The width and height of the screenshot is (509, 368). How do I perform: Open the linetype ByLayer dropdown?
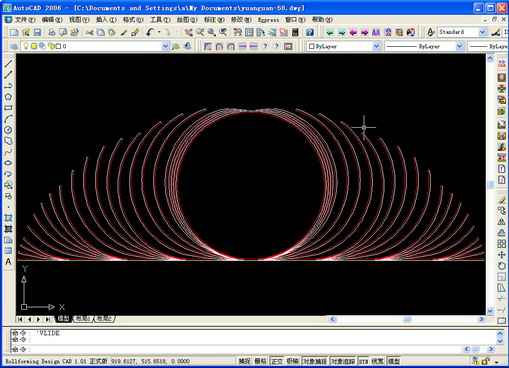459,46
